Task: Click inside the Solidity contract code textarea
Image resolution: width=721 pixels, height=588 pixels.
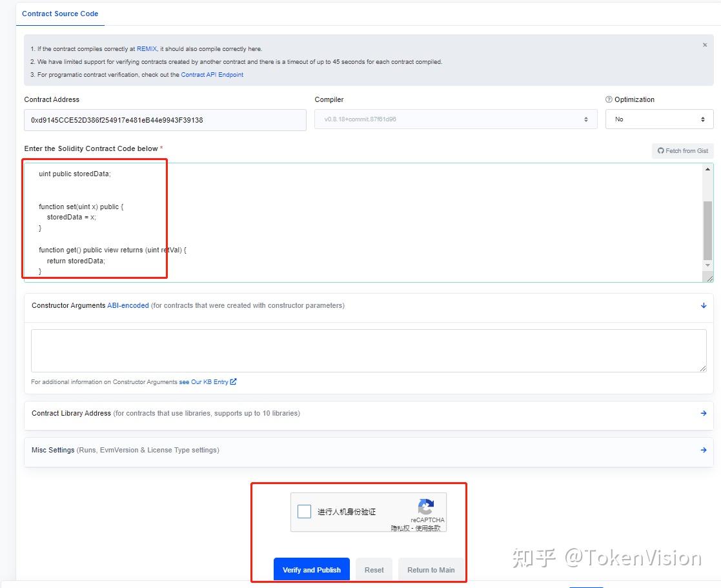Action: (363, 223)
